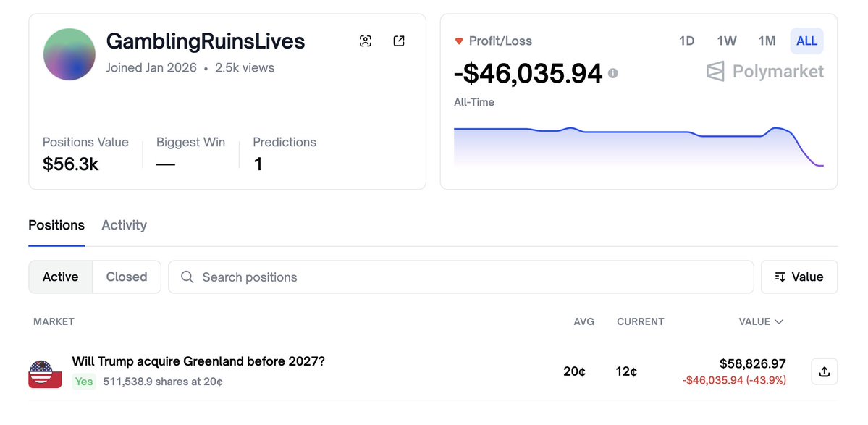Switch to the Positions tab
This screenshot has height=425, width=868.
pos(56,225)
